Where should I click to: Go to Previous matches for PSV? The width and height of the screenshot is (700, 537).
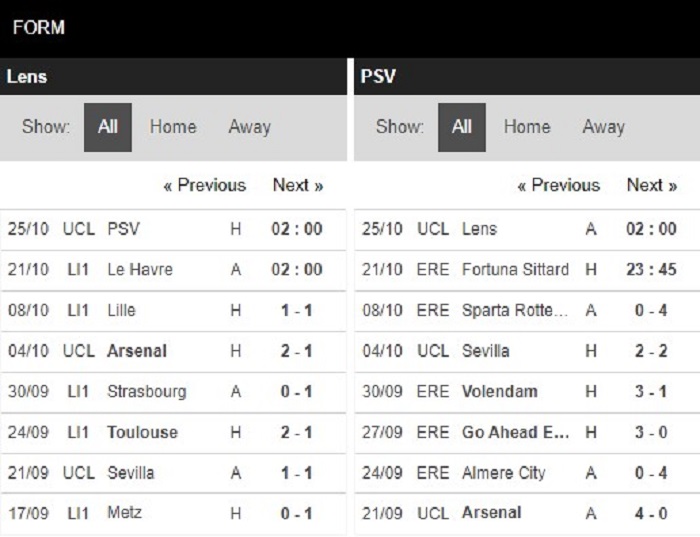pos(559,185)
